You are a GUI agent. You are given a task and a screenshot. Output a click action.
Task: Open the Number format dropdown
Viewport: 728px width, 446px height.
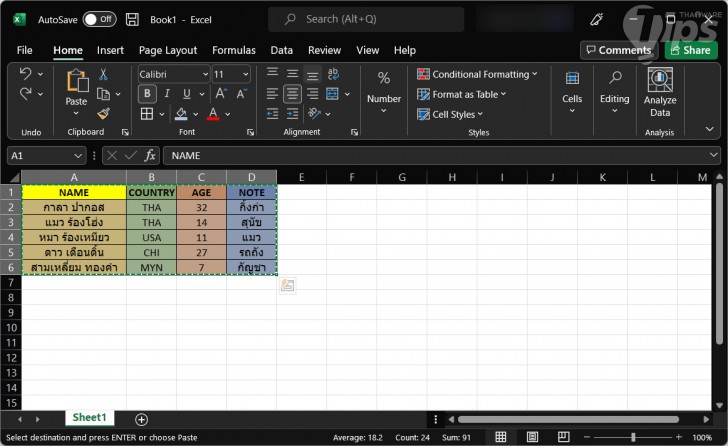click(384, 92)
